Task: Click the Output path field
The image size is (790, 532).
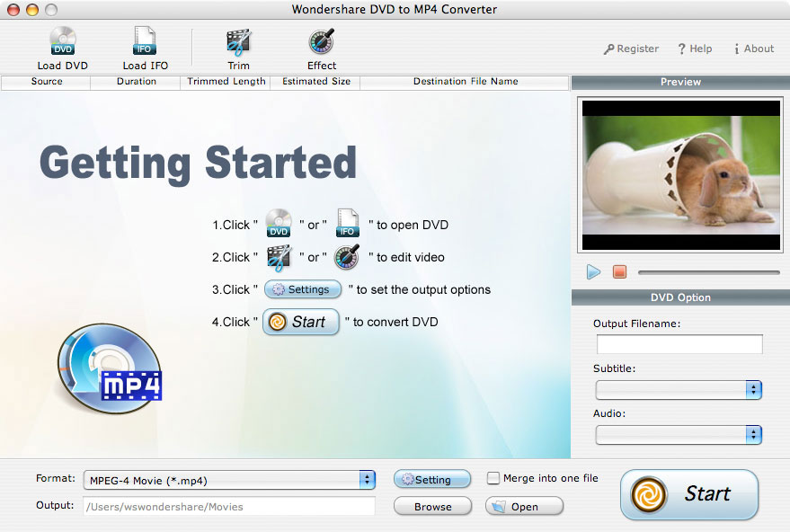Action: pyautogui.click(x=229, y=506)
